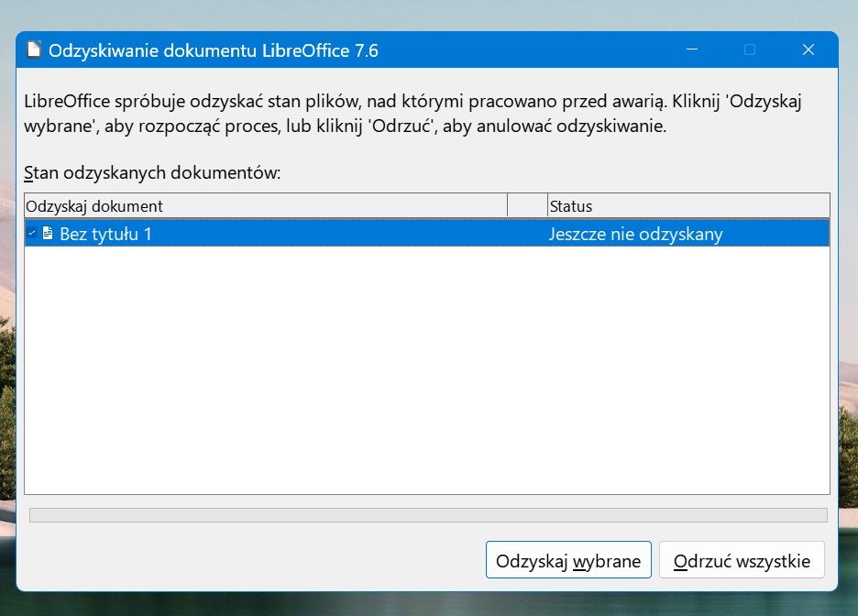
Task: Click Odrzuć wszystkie button
Action: [742, 560]
